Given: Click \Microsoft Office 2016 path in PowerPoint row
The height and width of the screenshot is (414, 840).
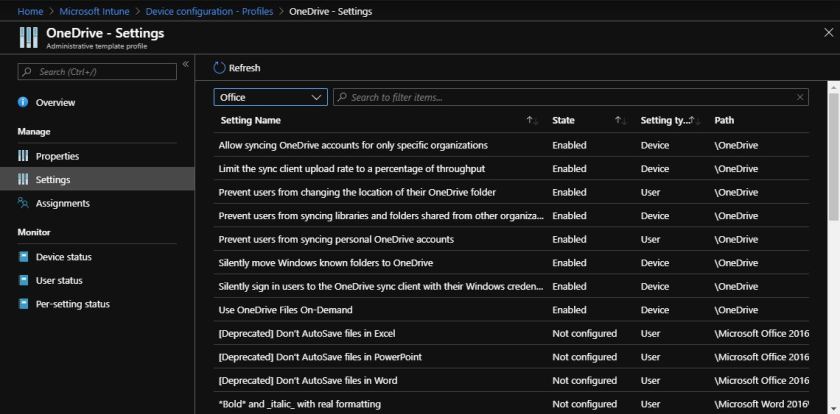Looking at the screenshot, I should (x=761, y=357).
